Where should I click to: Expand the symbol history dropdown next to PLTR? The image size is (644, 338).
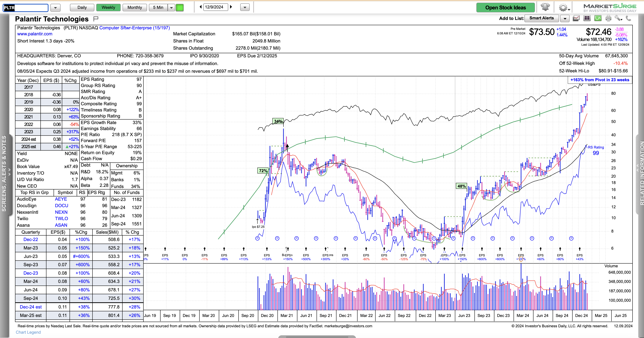tap(55, 8)
